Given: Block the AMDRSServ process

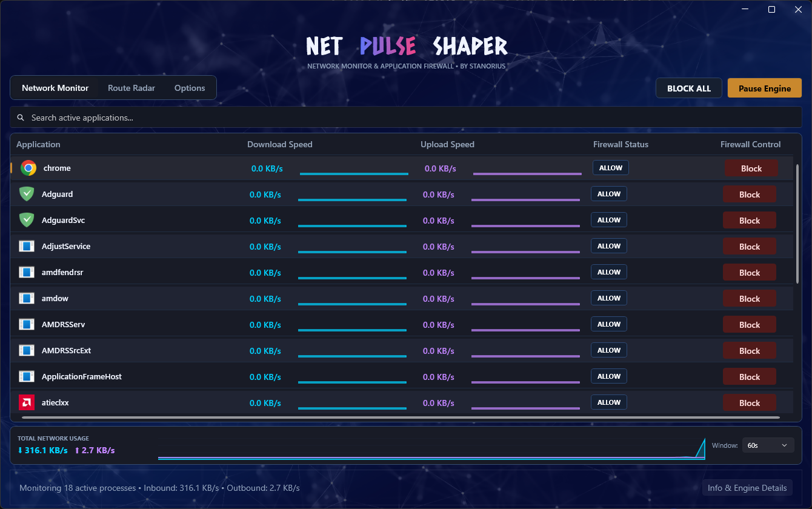Looking at the screenshot, I should (x=750, y=325).
